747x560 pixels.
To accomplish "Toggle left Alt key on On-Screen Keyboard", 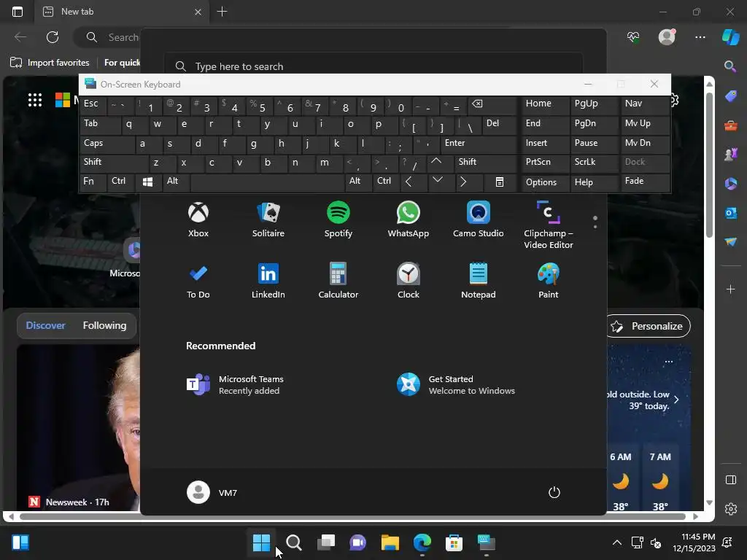I will click(x=177, y=182).
